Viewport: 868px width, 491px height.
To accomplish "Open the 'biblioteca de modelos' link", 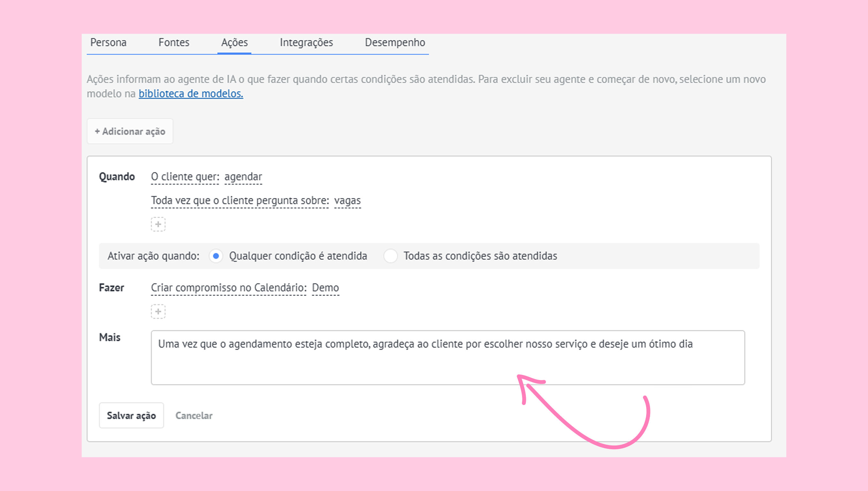I will [x=191, y=93].
